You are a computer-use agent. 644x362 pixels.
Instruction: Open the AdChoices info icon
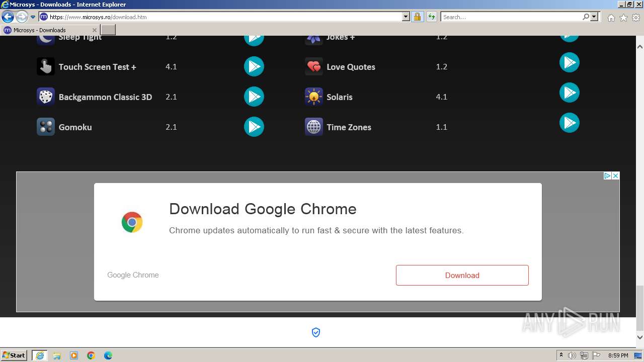[x=607, y=175]
